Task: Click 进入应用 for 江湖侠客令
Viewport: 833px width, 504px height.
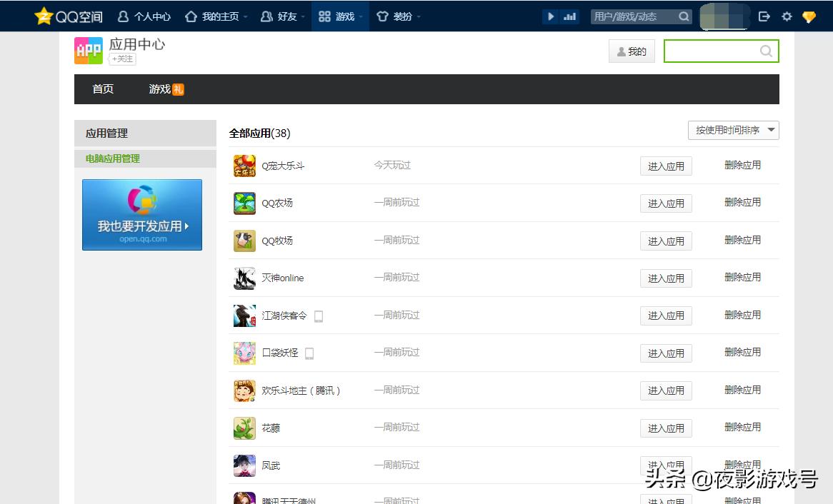Action: (x=666, y=316)
